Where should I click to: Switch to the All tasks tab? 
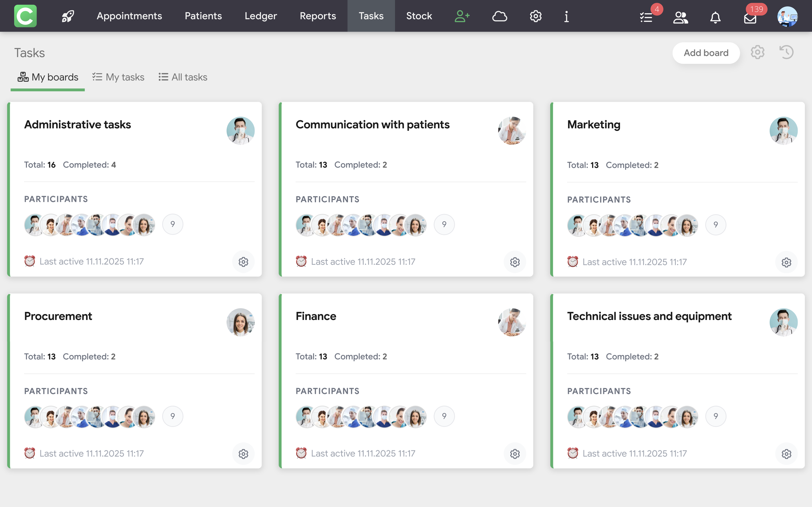click(x=183, y=77)
